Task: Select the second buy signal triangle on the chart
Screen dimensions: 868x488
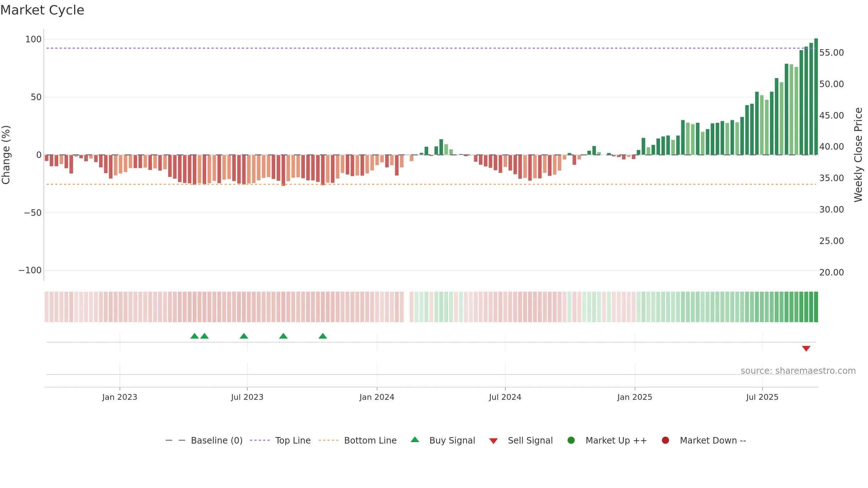Action: click(204, 336)
